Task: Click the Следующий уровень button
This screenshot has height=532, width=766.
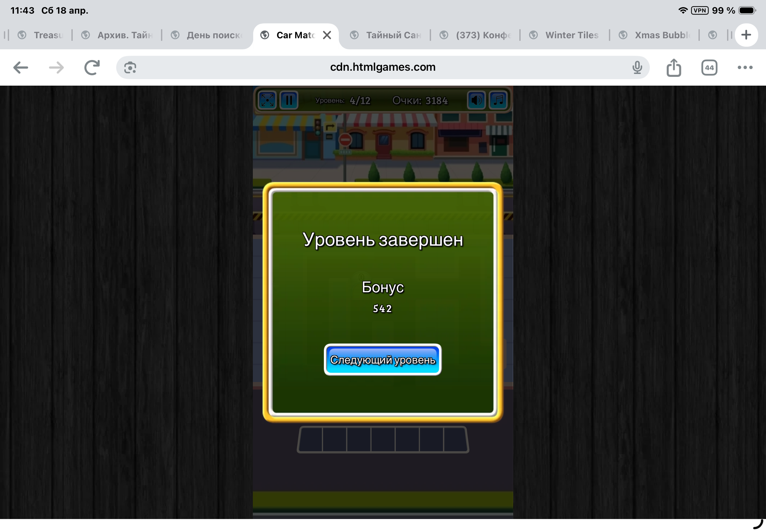Action: tap(382, 360)
